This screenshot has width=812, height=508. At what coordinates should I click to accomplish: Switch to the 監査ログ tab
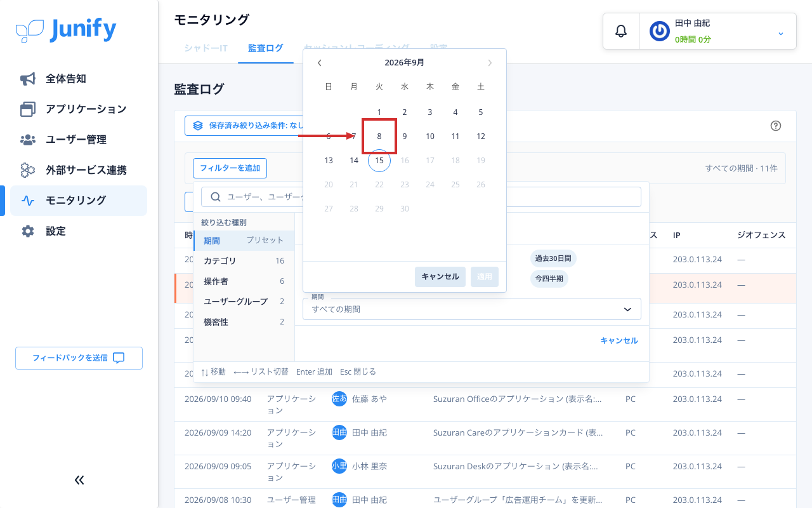click(x=266, y=48)
